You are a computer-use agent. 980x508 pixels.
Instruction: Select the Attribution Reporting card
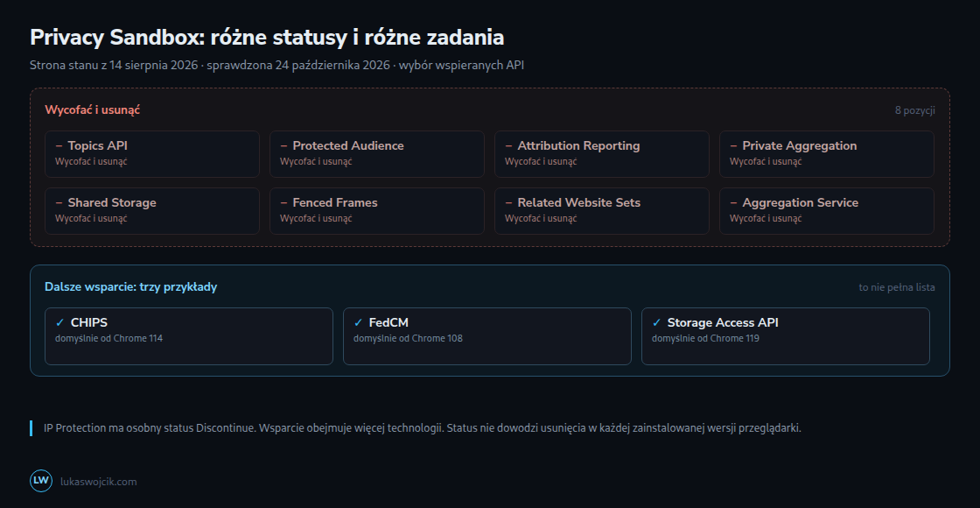[x=602, y=154]
